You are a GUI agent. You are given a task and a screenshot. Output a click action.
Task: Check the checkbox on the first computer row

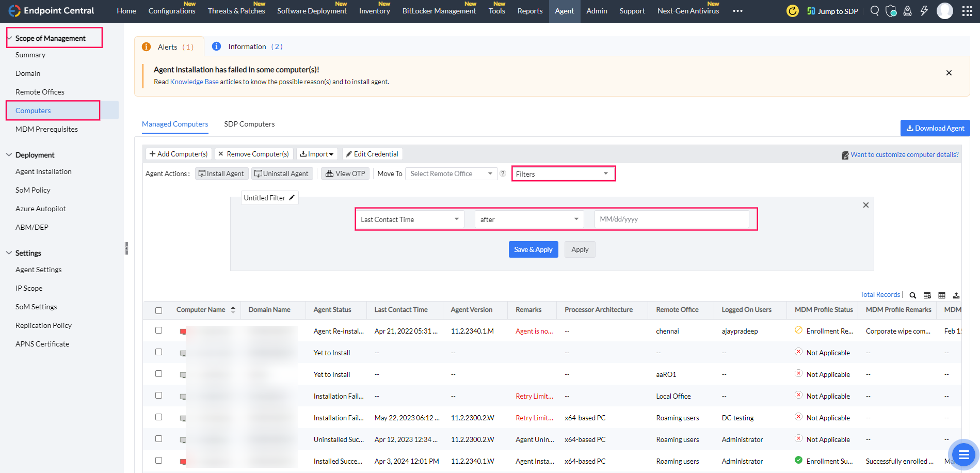158,330
